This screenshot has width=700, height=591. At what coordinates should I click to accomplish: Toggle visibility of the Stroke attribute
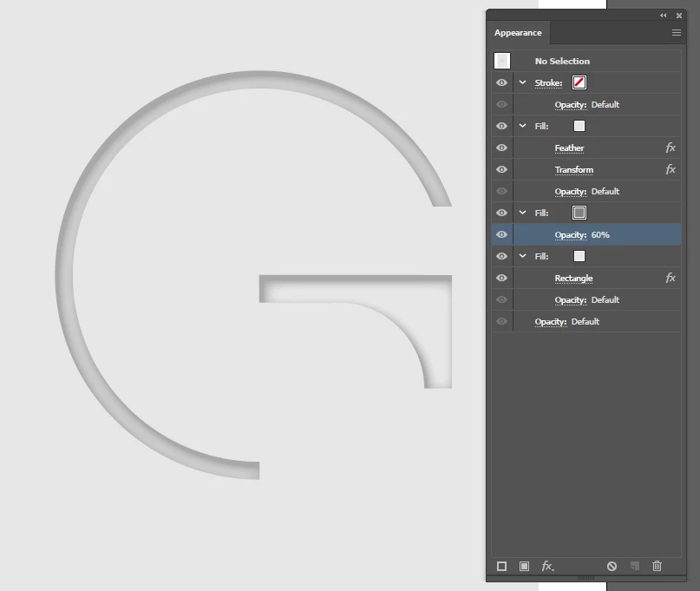(501, 82)
